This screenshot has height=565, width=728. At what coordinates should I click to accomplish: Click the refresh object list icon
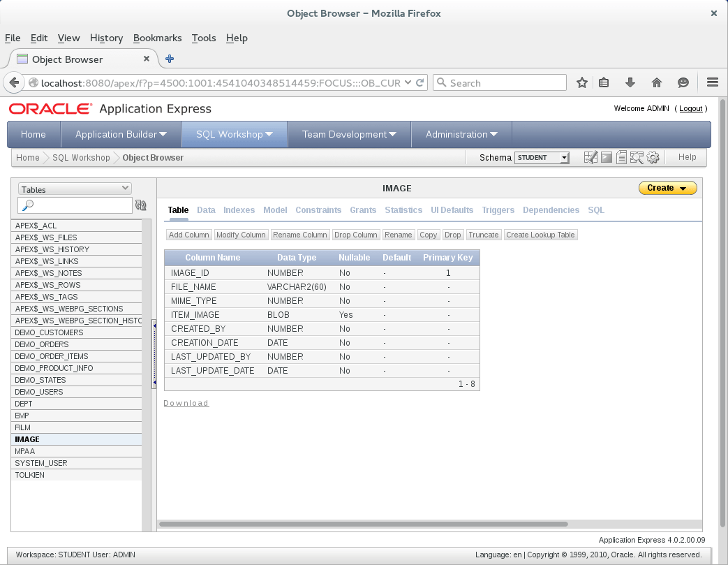[141, 205]
